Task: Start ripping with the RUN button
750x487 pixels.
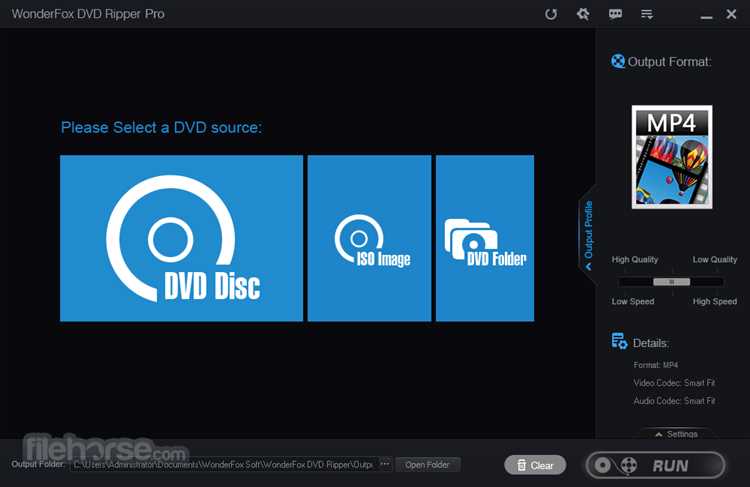Action: [655, 465]
